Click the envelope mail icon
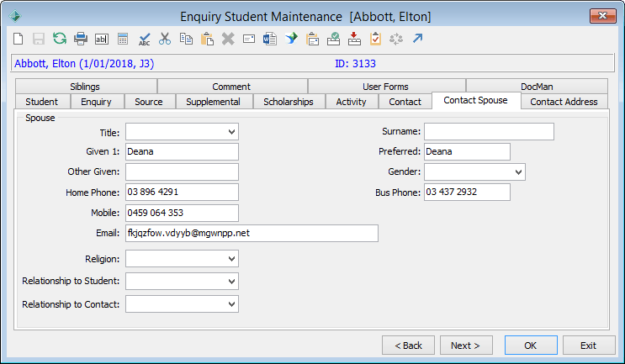Image resolution: width=625 pixels, height=364 pixels. click(x=249, y=39)
